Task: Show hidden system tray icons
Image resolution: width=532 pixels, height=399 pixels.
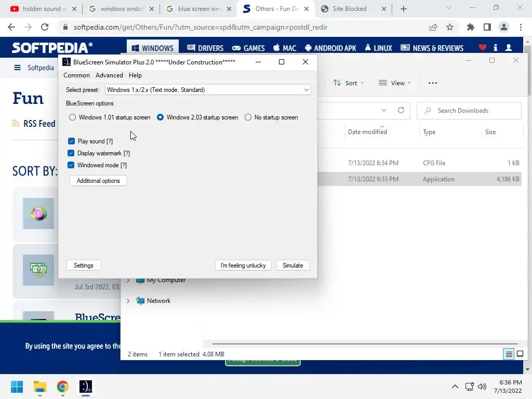Action: pos(455,387)
